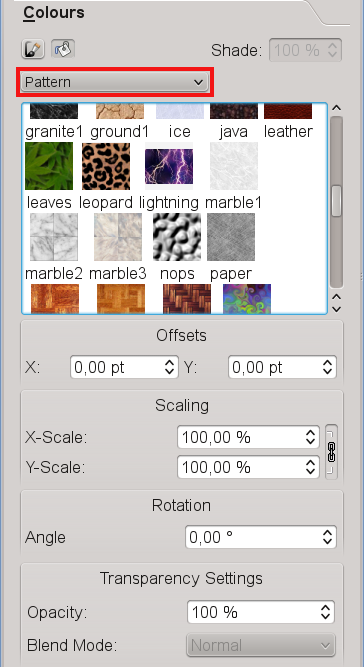
Task: Select the line colour properties icon
Action: pos(33,49)
